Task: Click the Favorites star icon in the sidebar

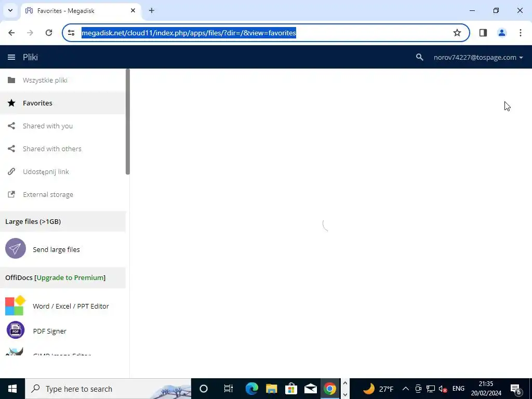Action: 11,103
